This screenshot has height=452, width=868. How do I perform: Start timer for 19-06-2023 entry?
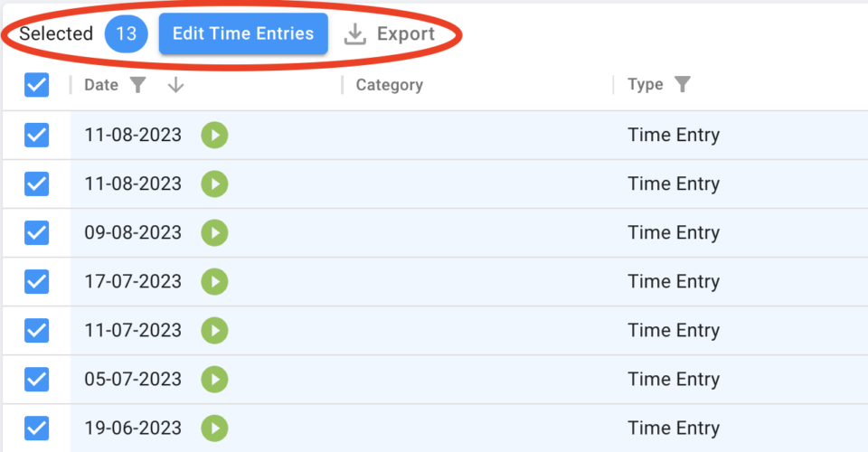point(214,428)
